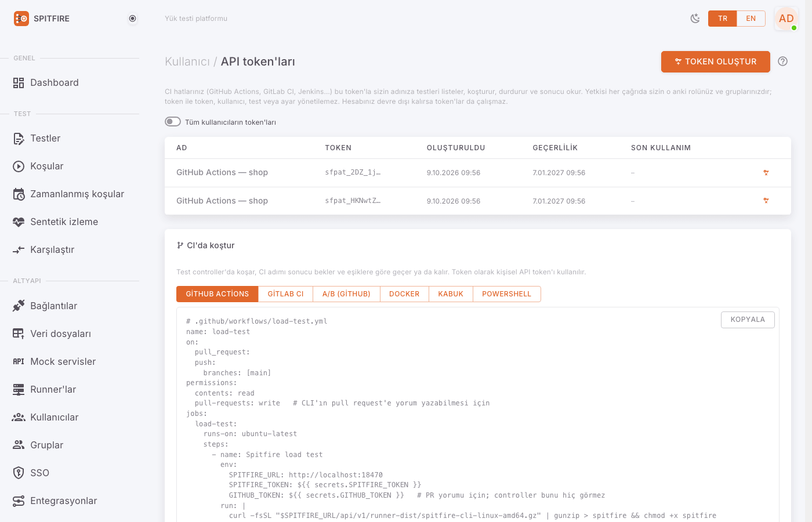
Task: Click the Veri dosyaları table icon
Action: pos(19,333)
